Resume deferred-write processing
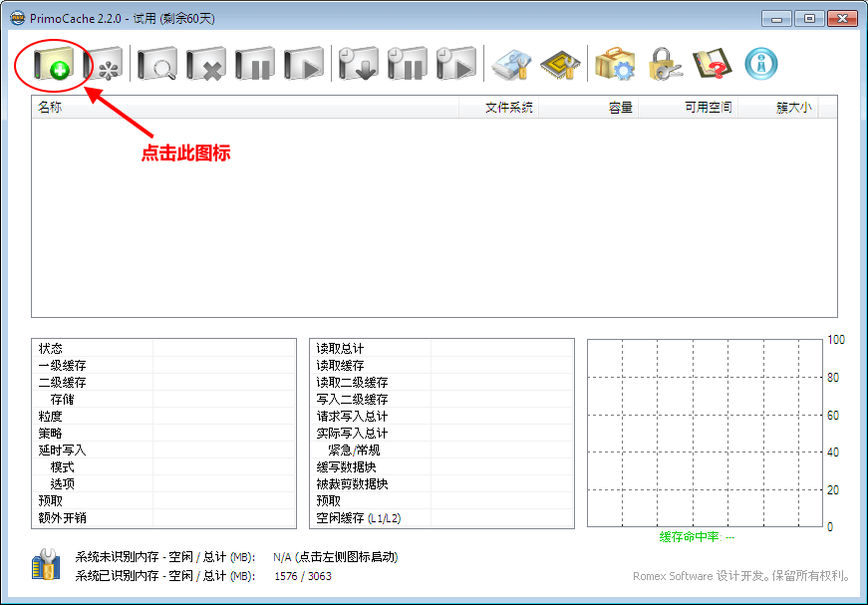 (x=457, y=62)
